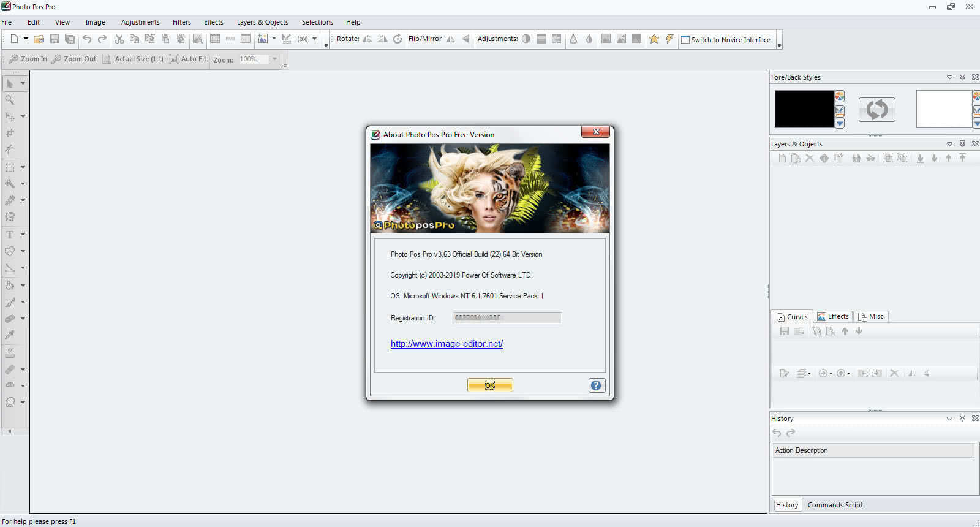
Task: Select the Zoom magnifier tool in left toolbox
Action: pyautogui.click(x=10, y=100)
